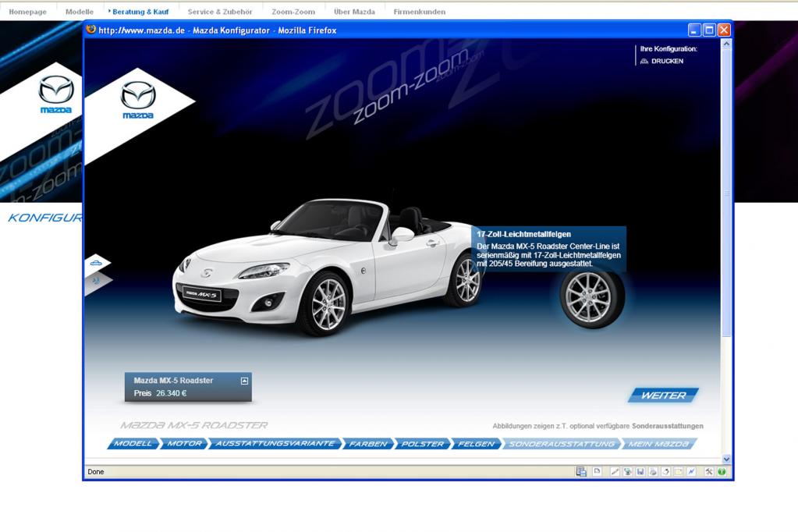Open Beratung & Kauf menu on background page
798x532 pixels.
140,12
